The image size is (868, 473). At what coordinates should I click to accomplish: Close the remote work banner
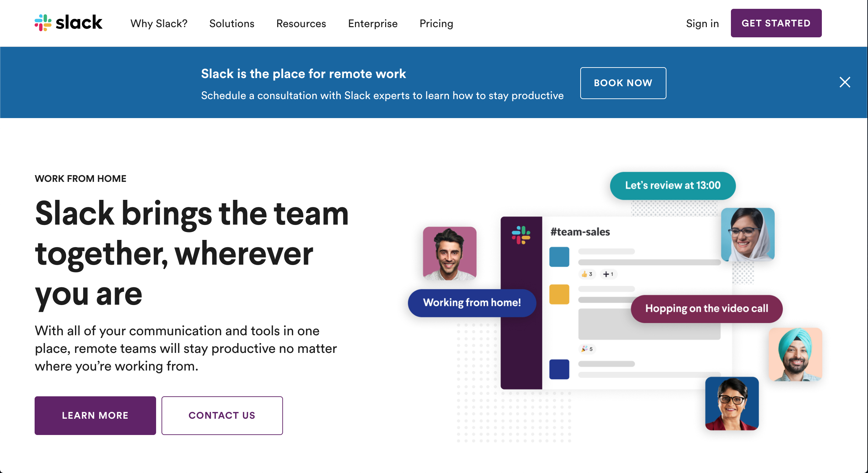coord(845,81)
